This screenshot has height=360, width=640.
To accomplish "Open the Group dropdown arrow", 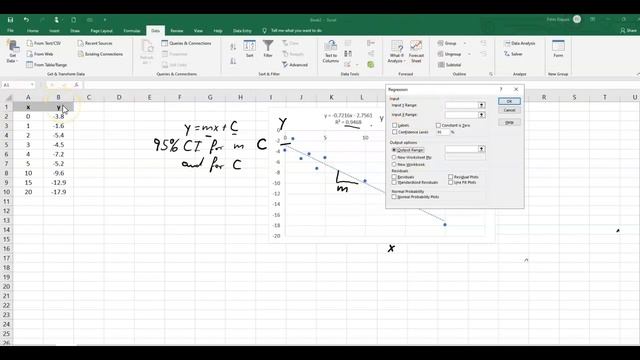I will pyautogui.click(x=464, y=43).
